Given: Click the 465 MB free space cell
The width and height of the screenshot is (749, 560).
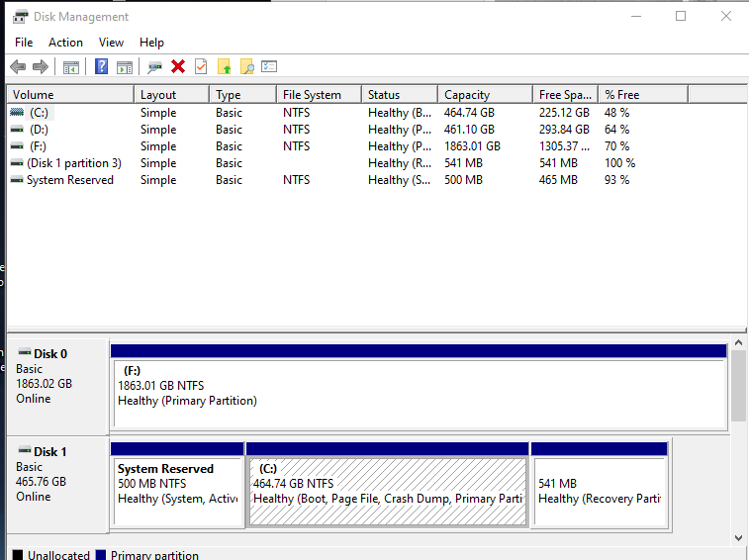Looking at the screenshot, I should click(x=558, y=180).
